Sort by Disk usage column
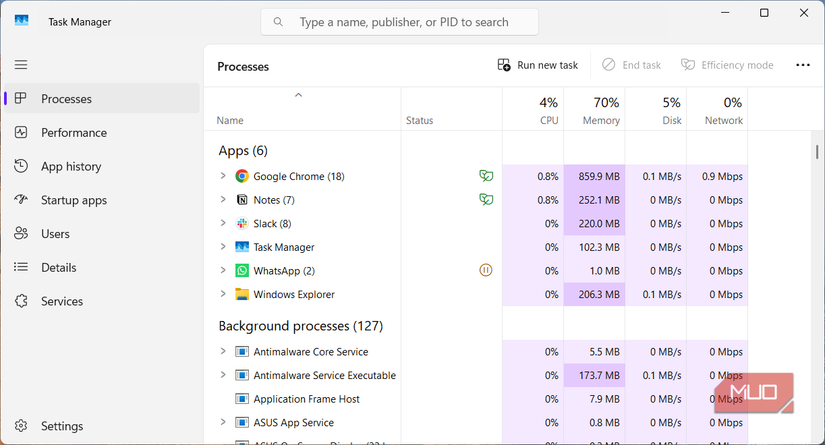The image size is (825, 445). click(656, 110)
